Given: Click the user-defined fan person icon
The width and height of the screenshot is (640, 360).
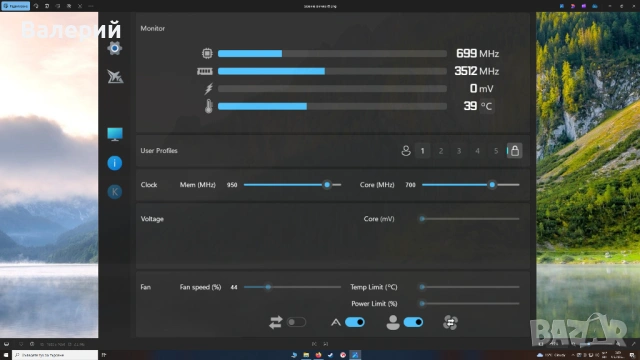Looking at the screenshot, I should click(393, 322).
